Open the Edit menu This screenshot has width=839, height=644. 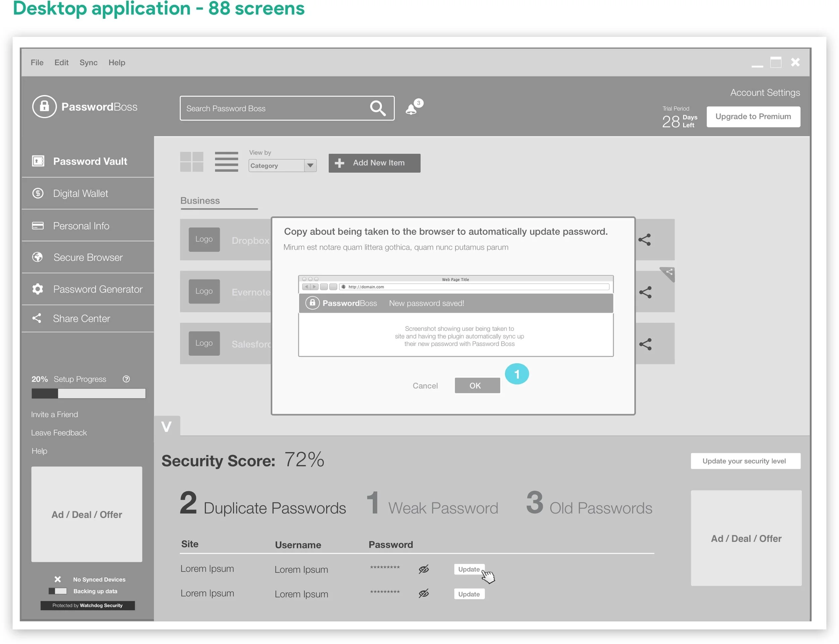tap(61, 62)
